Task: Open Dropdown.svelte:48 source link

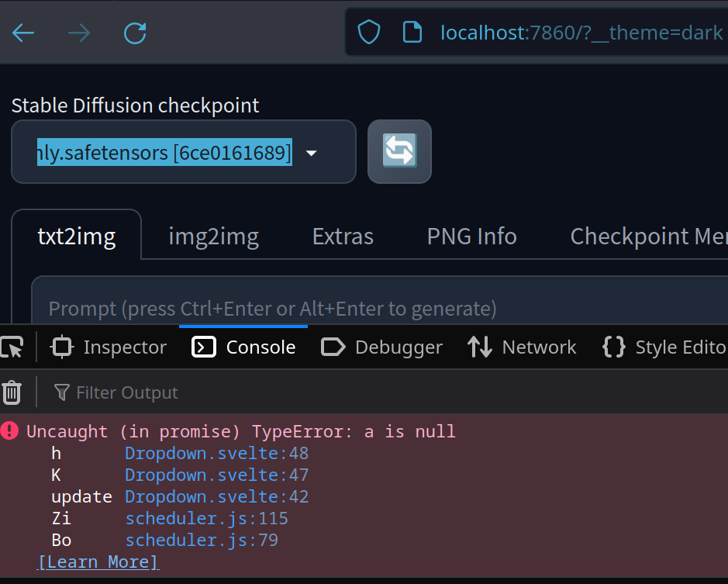Action: coord(216,453)
